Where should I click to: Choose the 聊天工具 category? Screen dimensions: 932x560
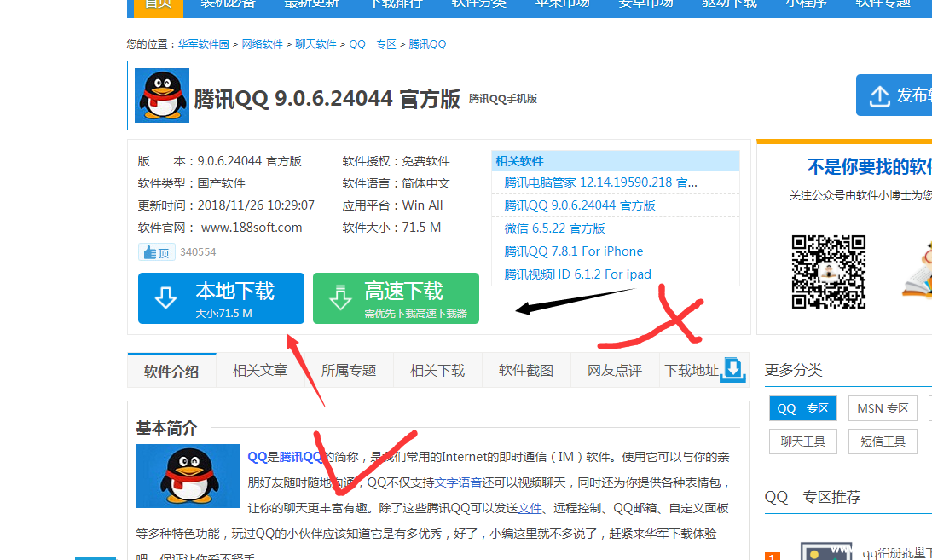[802, 442]
